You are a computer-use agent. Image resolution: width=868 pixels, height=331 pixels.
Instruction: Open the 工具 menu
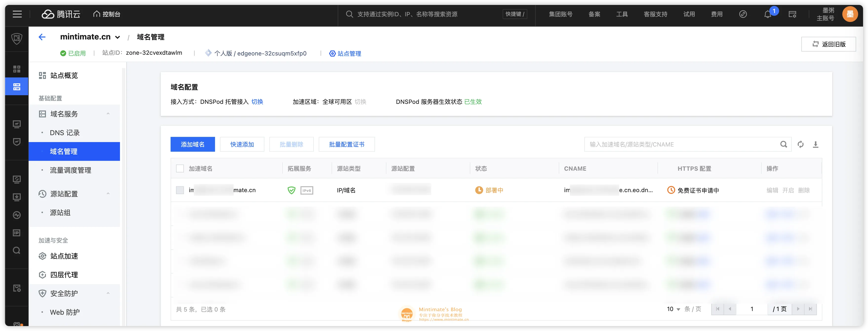click(622, 14)
